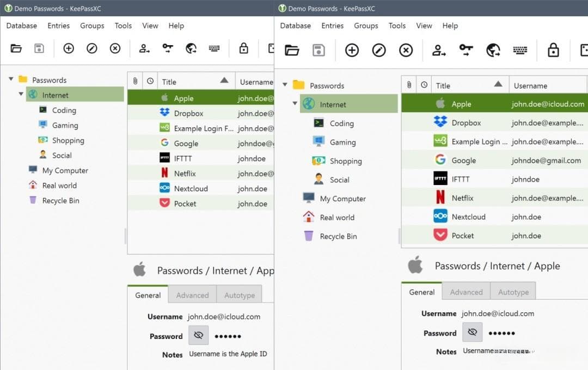Expiry clock column header in right window
Viewport: 588px width, 370px height.
tap(424, 85)
